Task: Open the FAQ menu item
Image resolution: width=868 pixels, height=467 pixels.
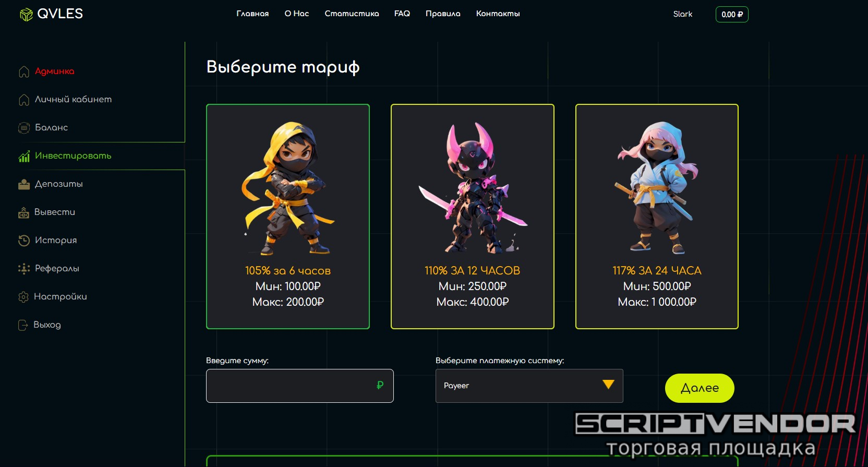Action: (402, 14)
